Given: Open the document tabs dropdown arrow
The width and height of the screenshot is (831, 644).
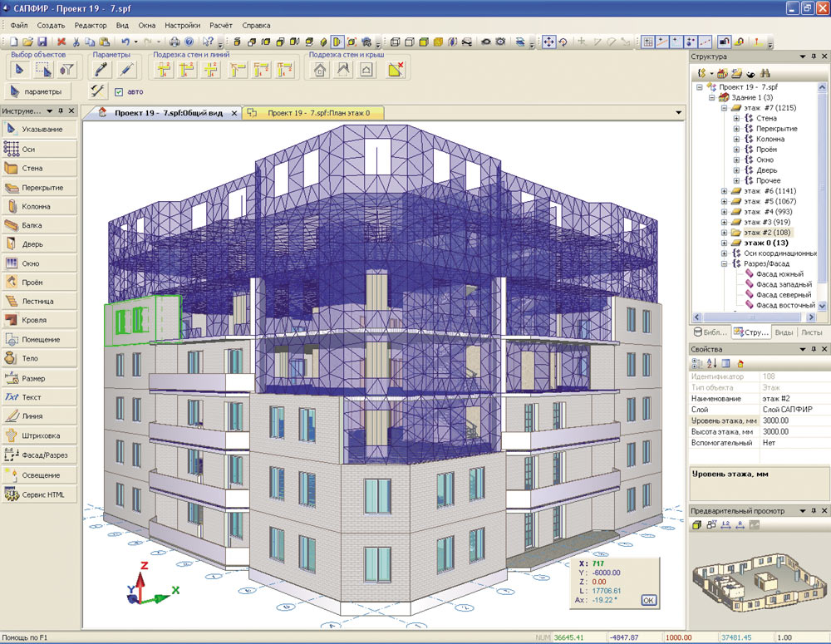Looking at the screenshot, I should (678, 112).
